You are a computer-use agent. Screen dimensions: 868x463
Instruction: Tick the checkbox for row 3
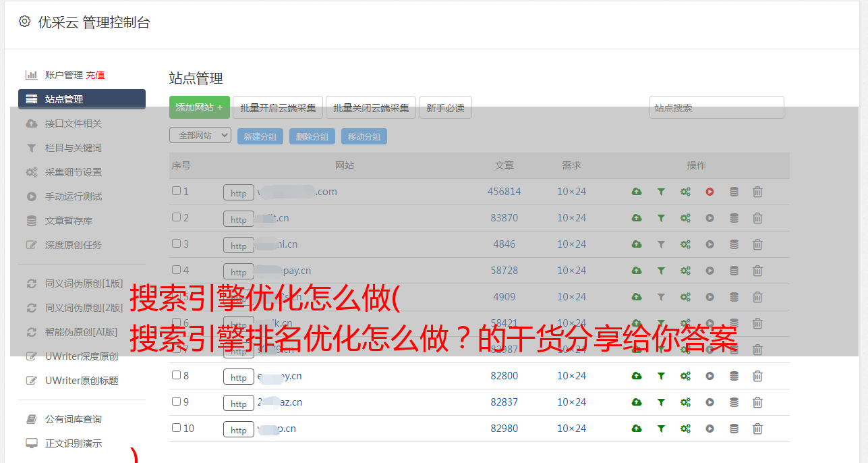click(176, 244)
